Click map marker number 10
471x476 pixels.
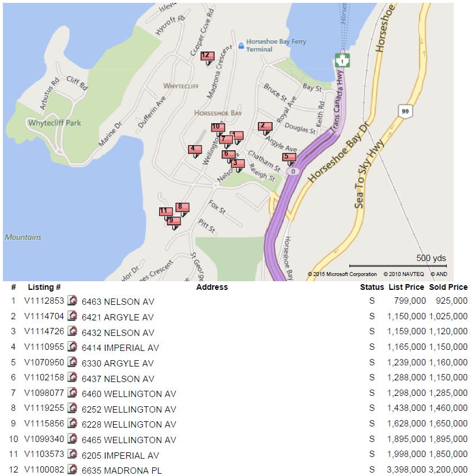(x=217, y=127)
